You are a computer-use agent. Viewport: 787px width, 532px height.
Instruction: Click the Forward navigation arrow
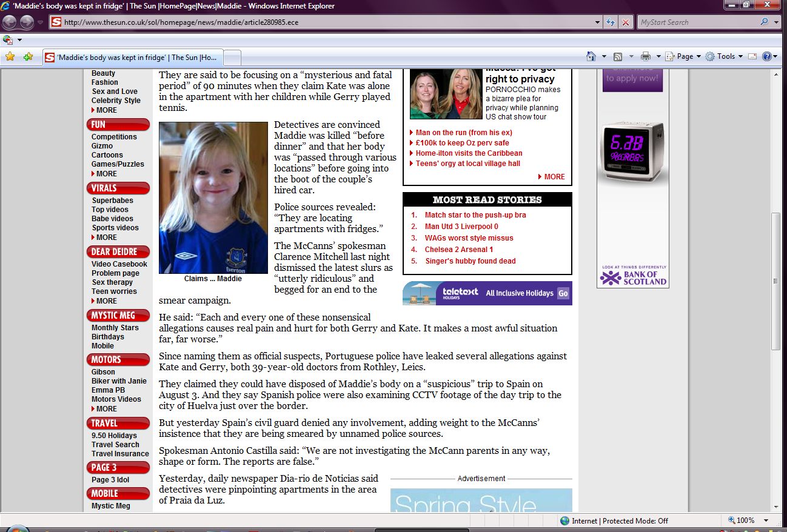27,22
